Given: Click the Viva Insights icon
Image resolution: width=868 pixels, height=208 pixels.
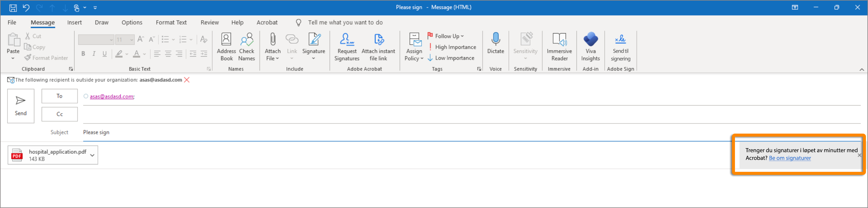Looking at the screenshot, I should pyautogui.click(x=590, y=40).
